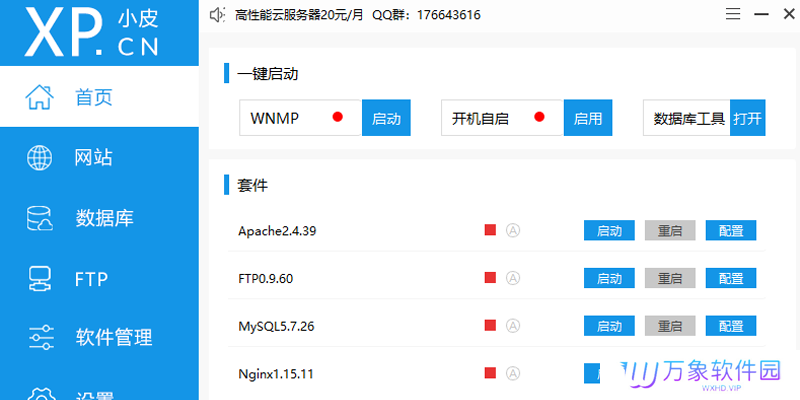
Task: Click the MySQL5.7.26 label
Action: coord(276,327)
